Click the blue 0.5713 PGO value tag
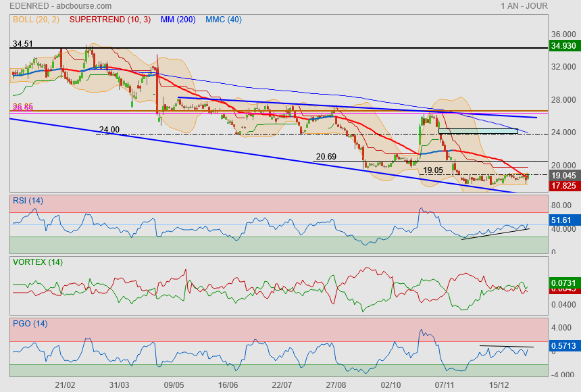 tap(563, 346)
